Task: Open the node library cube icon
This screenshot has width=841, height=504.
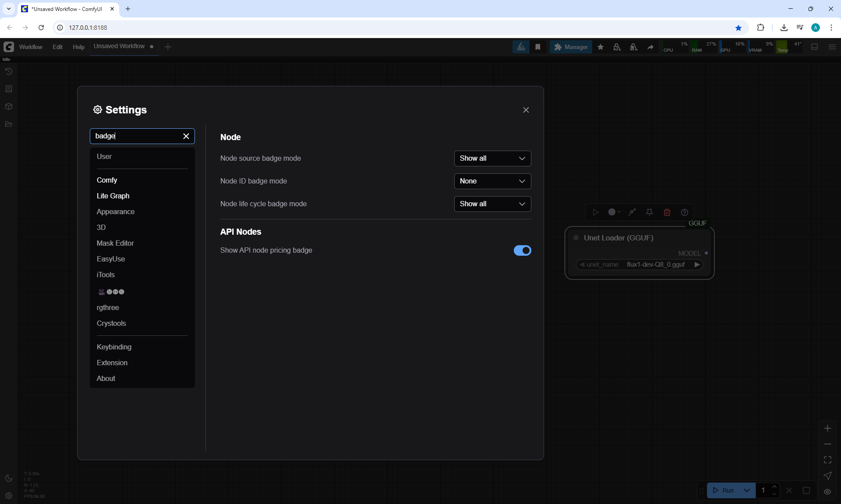Action: pyautogui.click(x=8, y=106)
